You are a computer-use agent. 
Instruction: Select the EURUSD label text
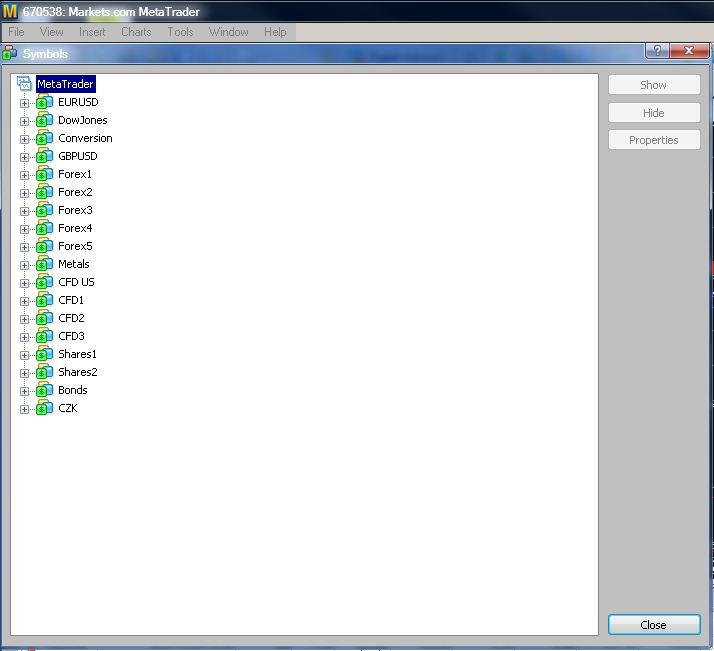78,102
